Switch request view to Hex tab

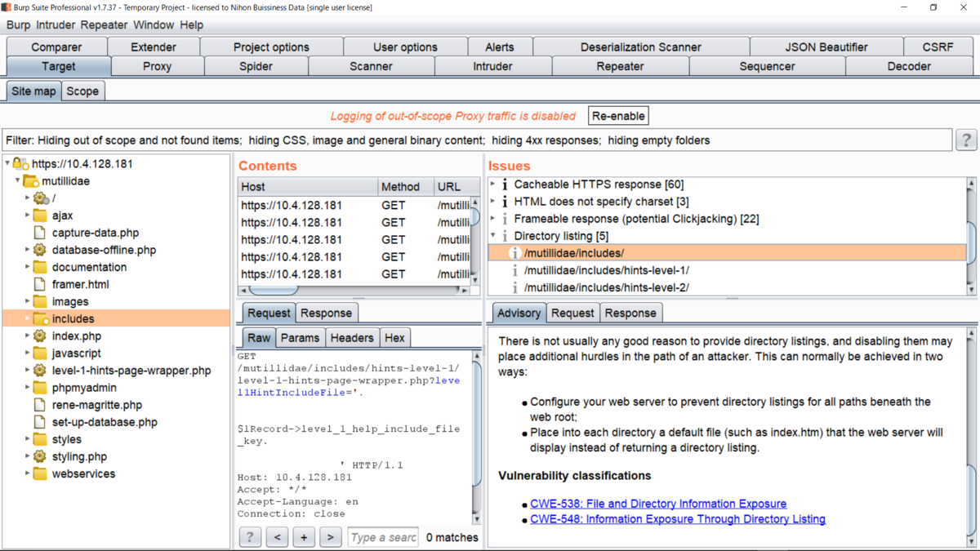(x=394, y=337)
